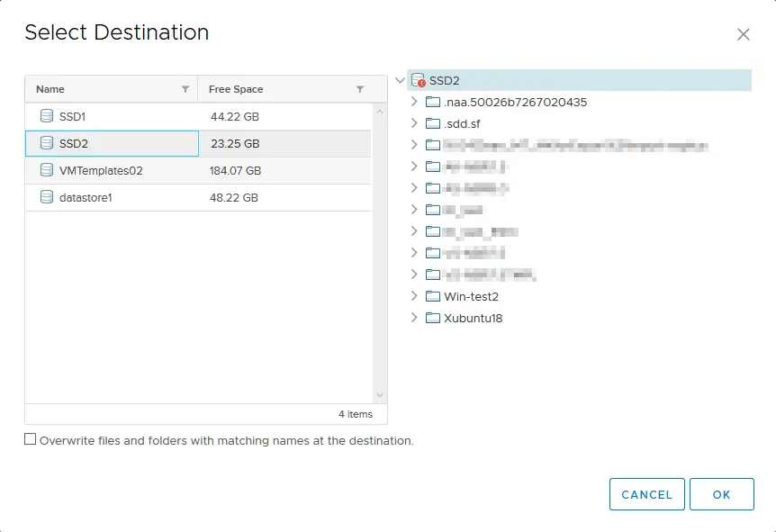Click the VMTemplates02 datastore icon
Image resolution: width=776 pixels, height=532 pixels.
pyautogui.click(x=47, y=170)
